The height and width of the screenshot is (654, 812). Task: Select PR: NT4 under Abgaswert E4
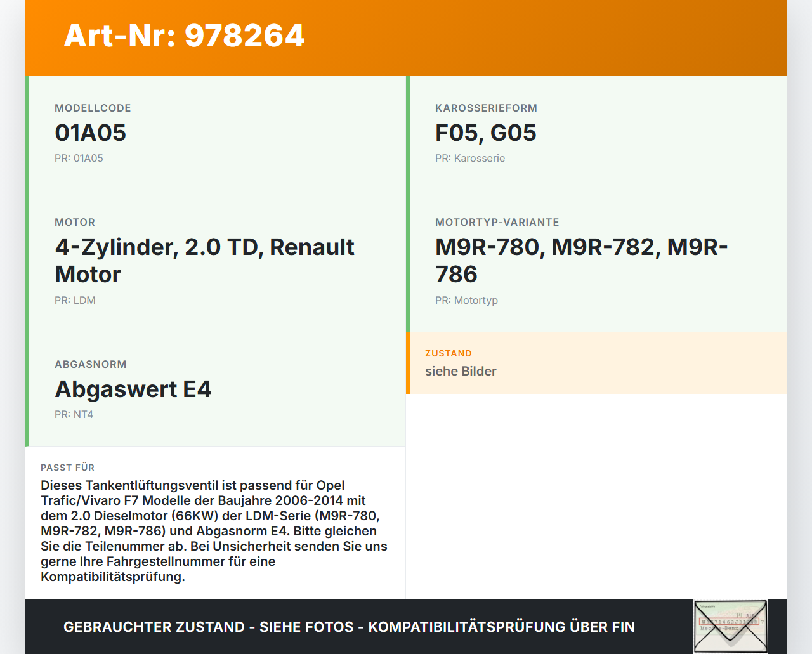pos(74,414)
